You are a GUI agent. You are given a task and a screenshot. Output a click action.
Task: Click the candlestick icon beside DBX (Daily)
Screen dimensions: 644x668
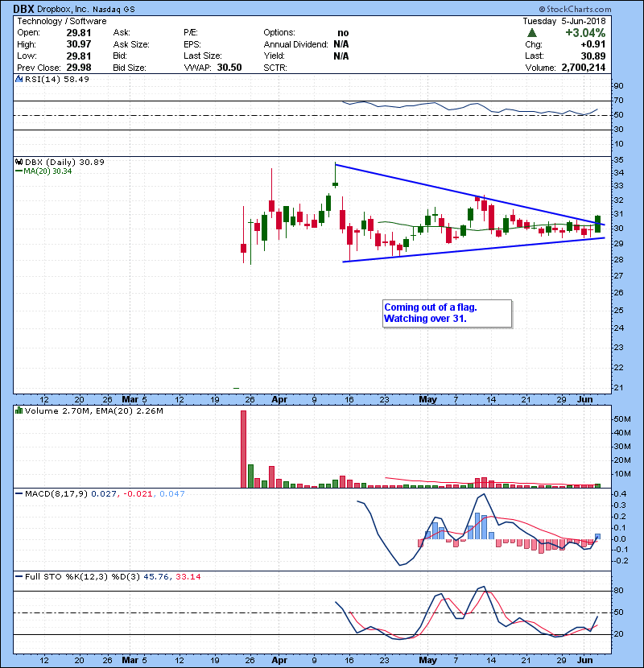coord(19,162)
